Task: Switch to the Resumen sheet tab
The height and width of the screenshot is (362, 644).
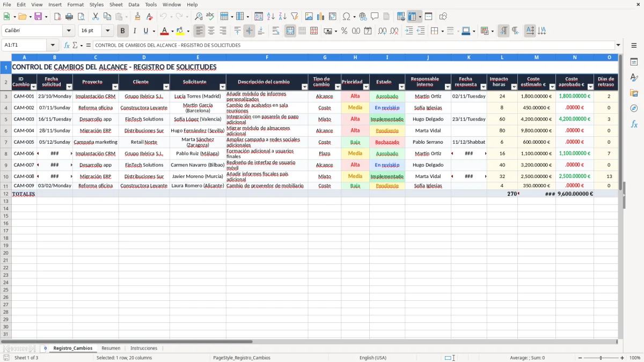Action: pos(111,348)
